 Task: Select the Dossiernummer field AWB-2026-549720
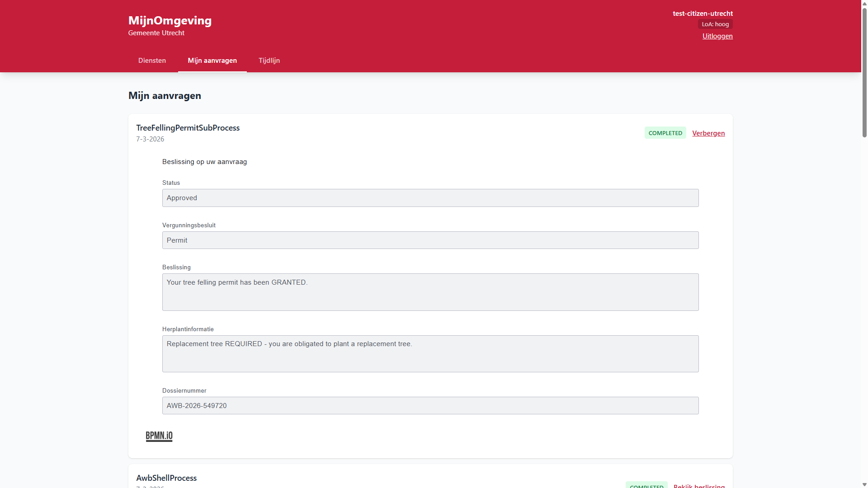430,405
